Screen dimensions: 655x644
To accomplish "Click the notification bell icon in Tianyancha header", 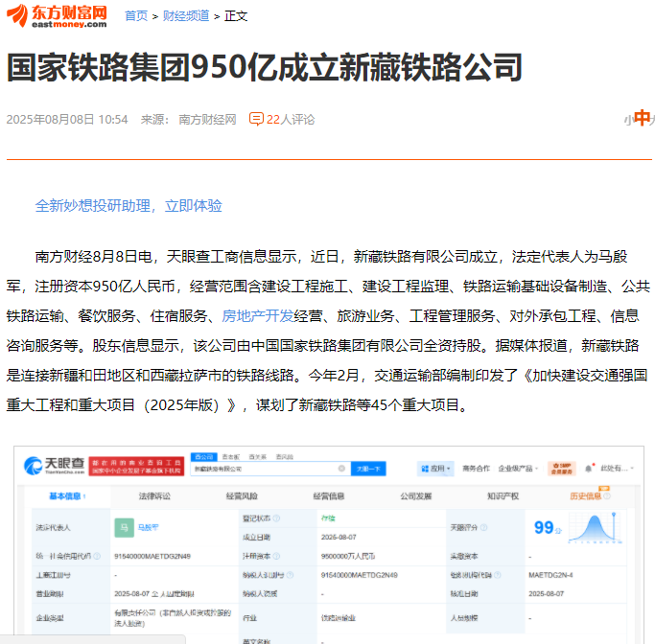I will 589,469.
